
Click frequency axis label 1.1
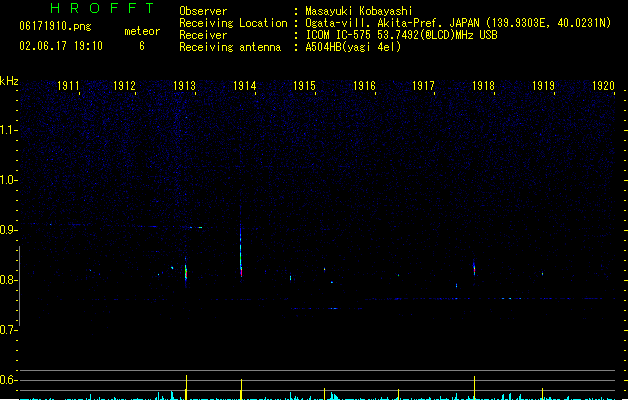tap(8, 130)
